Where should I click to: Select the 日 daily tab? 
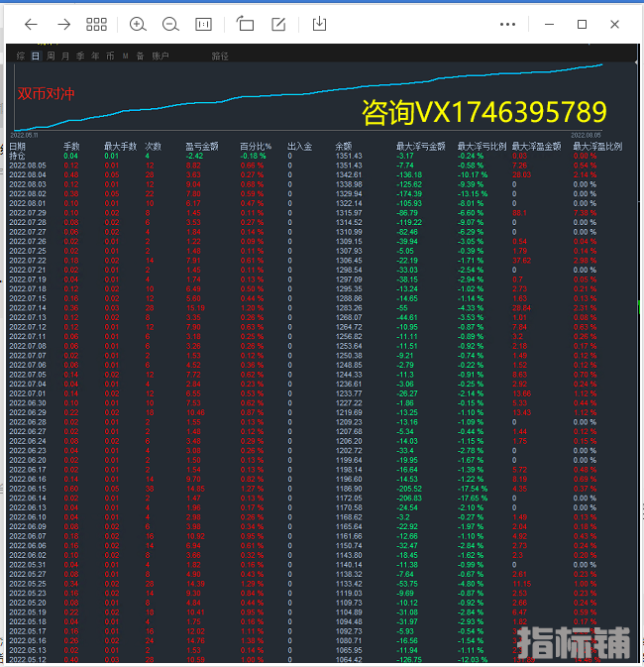point(36,56)
